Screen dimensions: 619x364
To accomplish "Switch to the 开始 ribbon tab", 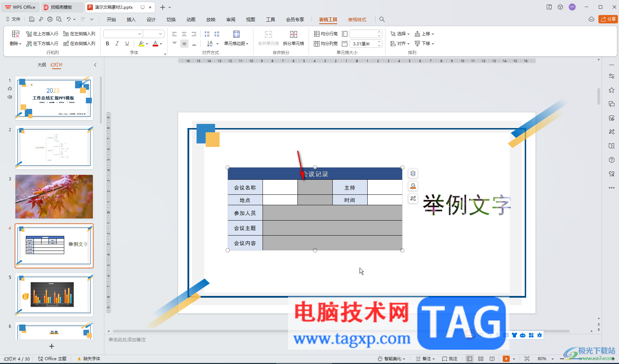I will point(111,20).
